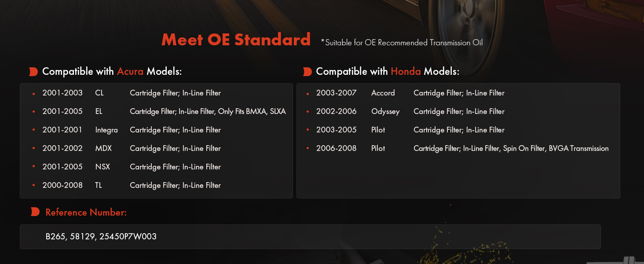Select the 2001-2001 Integra row
The image size is (644, 264).
pyautogui.click(x=132, y=130)
